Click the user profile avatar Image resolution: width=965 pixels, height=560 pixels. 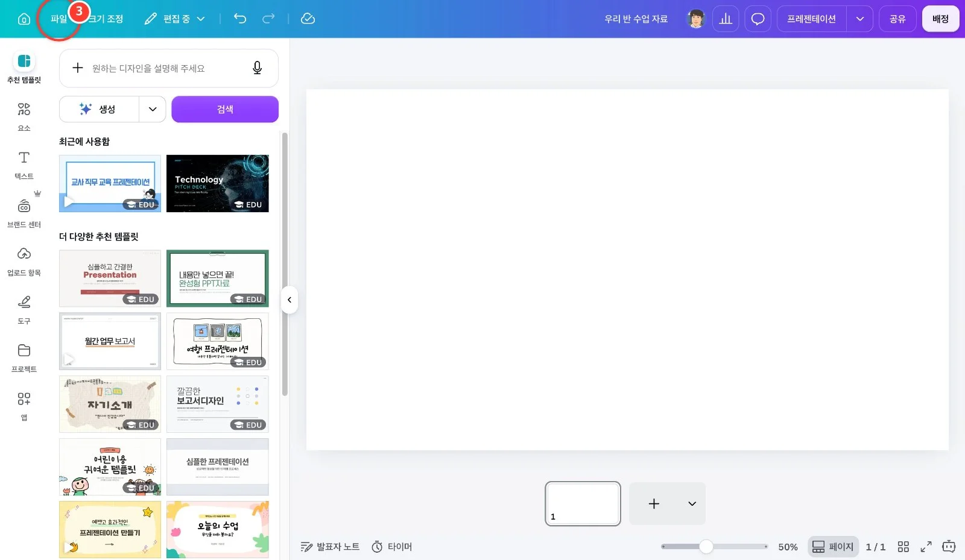[x=696, y=19]
